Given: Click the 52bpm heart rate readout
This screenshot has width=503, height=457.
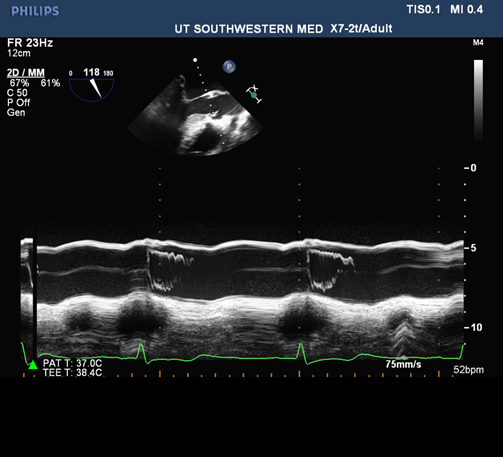Looking at the screenshot, I should pos(468,370).
